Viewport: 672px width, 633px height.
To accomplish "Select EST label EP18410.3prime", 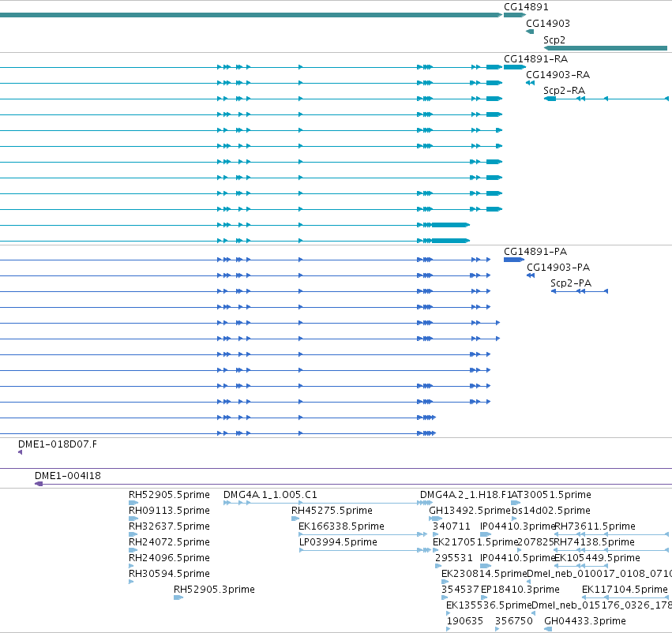I will (520, 590).
